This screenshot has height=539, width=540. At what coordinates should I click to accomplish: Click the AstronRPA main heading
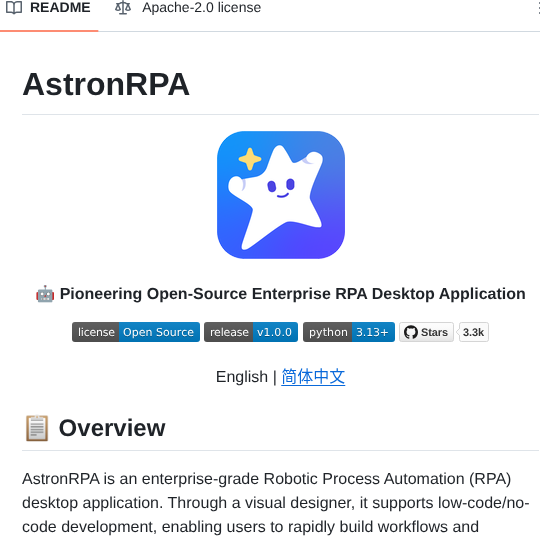(106, 84)
